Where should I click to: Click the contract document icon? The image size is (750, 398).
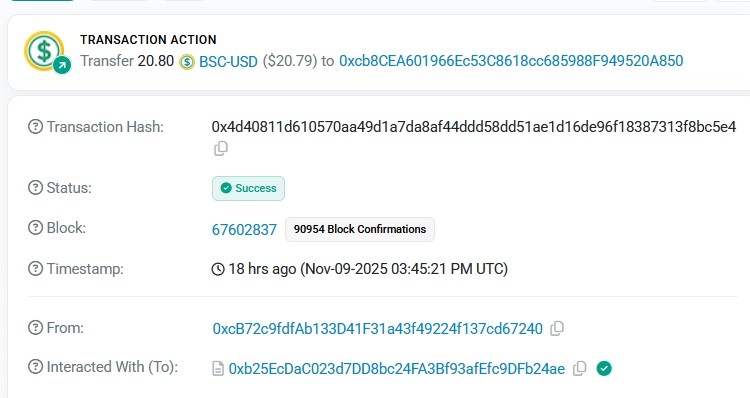[x=218, y=369]
